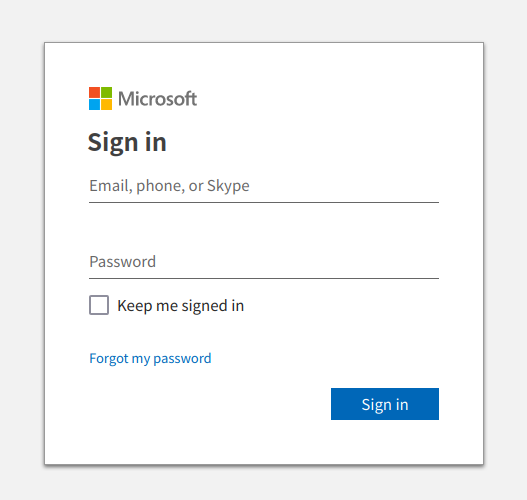Submit credentials with the Sign in button

tap(385, 404)
